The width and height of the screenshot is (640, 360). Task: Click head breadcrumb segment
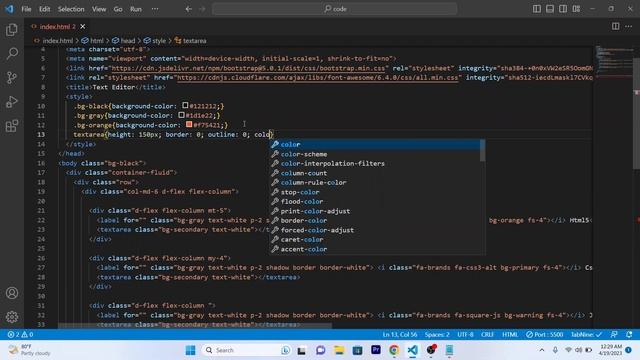click(124, 41)
